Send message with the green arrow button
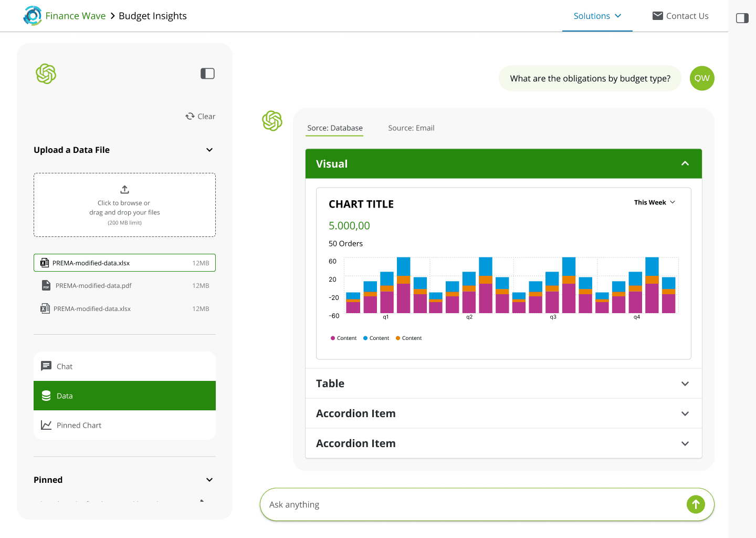 click(x=696, y=504)
